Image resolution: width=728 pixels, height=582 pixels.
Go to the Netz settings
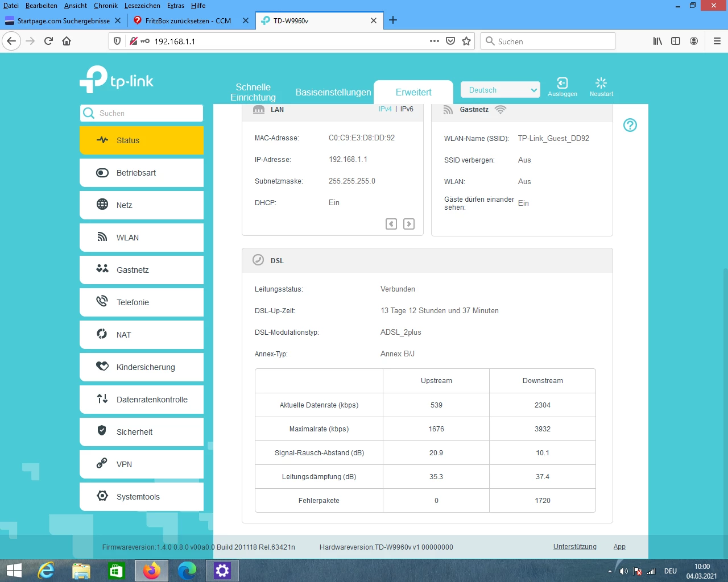pos(142,205)
